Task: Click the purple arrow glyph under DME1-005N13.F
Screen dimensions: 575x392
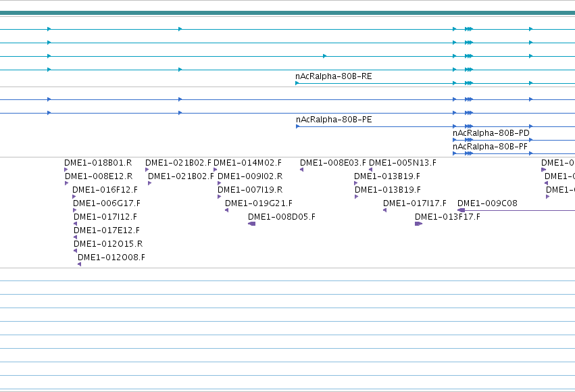Action: point(371,170)
